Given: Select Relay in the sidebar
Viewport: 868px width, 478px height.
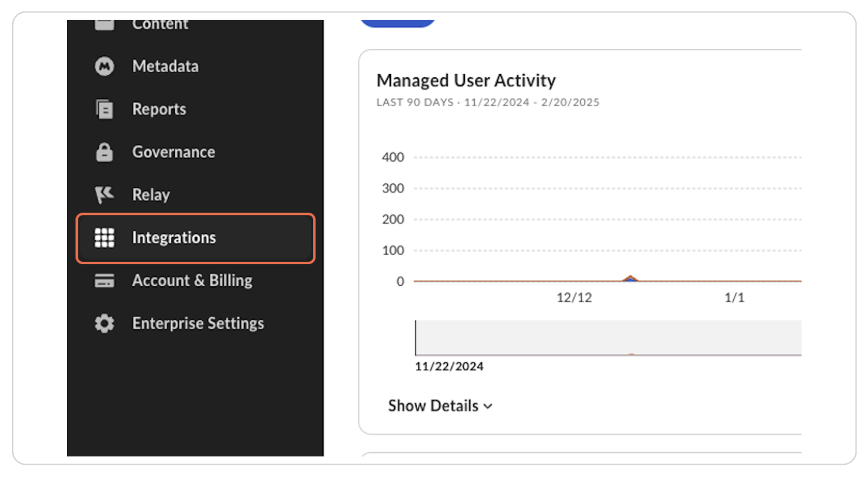Looking at the screenshot, I should coord(151,195).
